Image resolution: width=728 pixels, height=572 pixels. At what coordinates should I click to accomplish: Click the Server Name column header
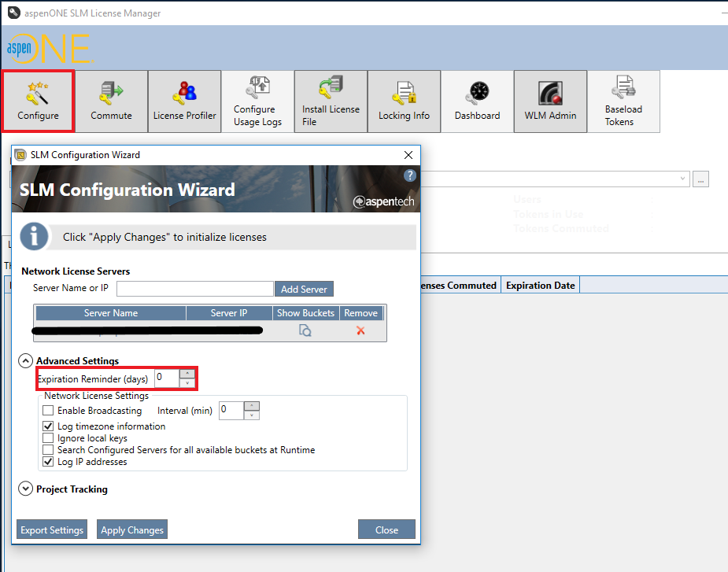tap(111, 313)
